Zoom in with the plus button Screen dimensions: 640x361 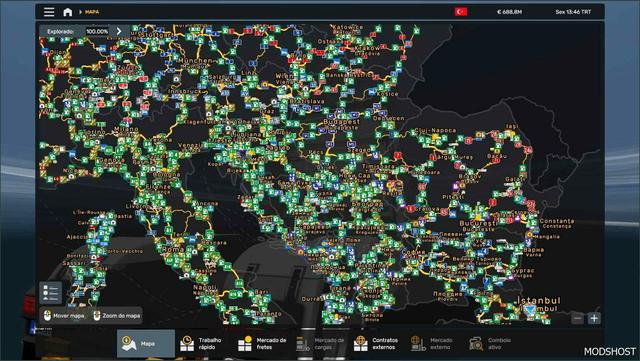point(594,318)
